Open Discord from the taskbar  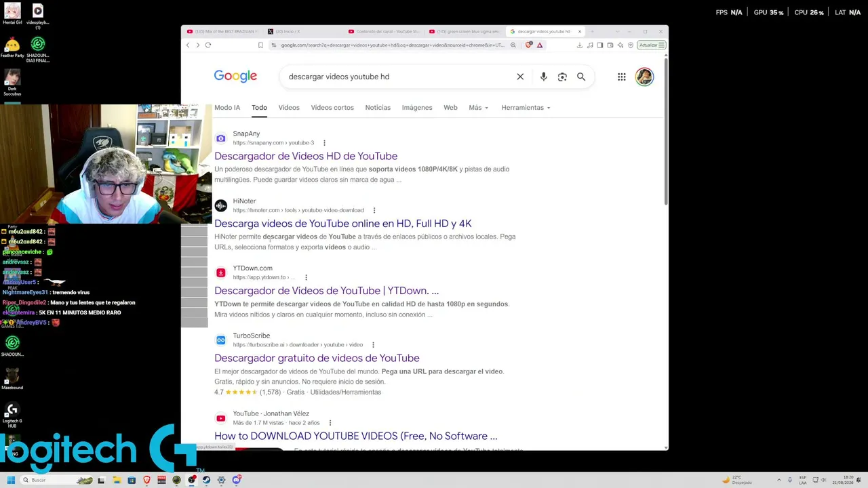coord(236,480)
